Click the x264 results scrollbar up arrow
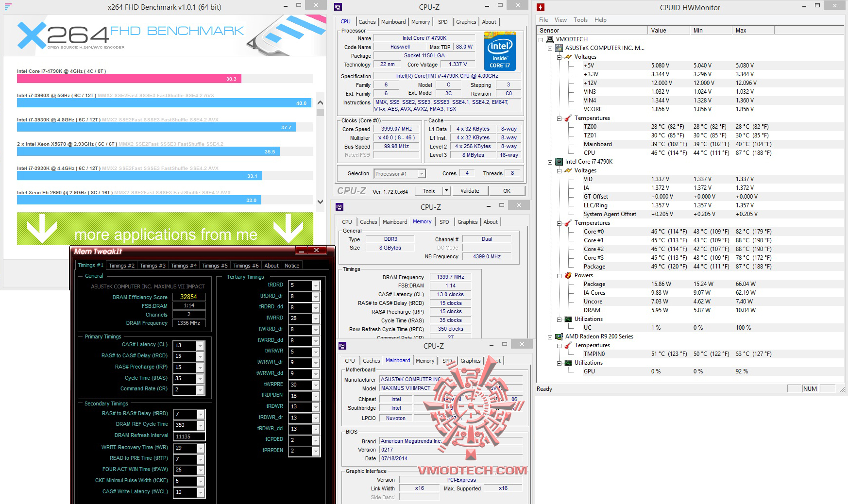 click(320, 102)
